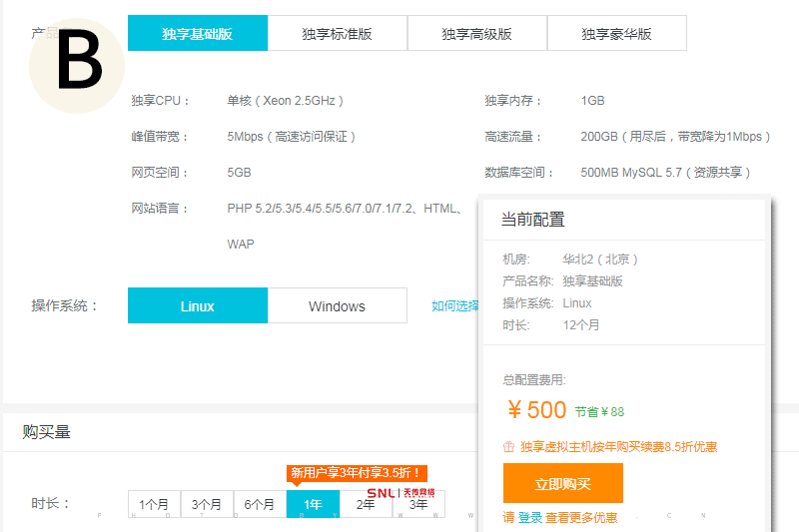The width and height of the screenshot is (799, 532).
Task: Click the 购买量 section heading
Action: click(x=46, y=432)
